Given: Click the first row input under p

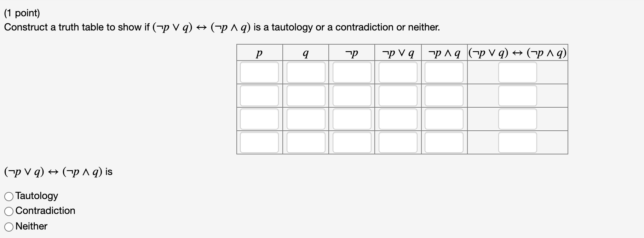Looking at the screenshot, I should [x=259, y=72].
